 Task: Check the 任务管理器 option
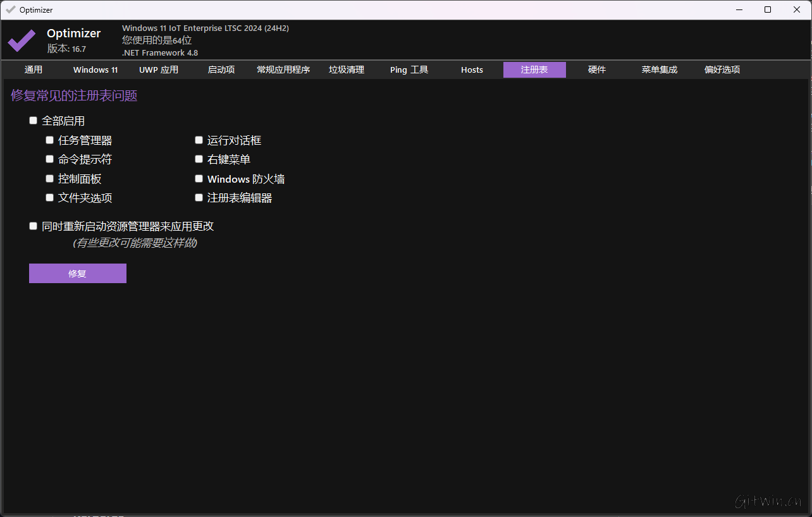pyautogui.click(x=49, y=140)
